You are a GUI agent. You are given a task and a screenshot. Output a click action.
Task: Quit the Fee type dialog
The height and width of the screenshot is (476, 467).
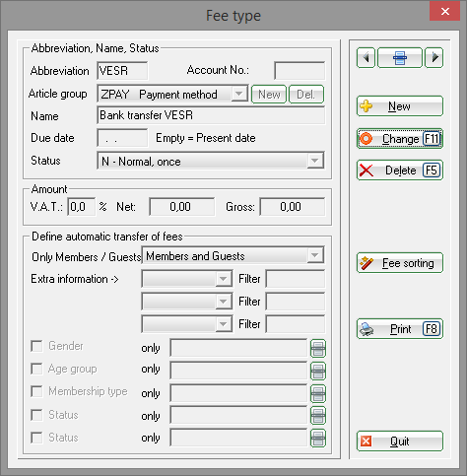coord(400,442)
